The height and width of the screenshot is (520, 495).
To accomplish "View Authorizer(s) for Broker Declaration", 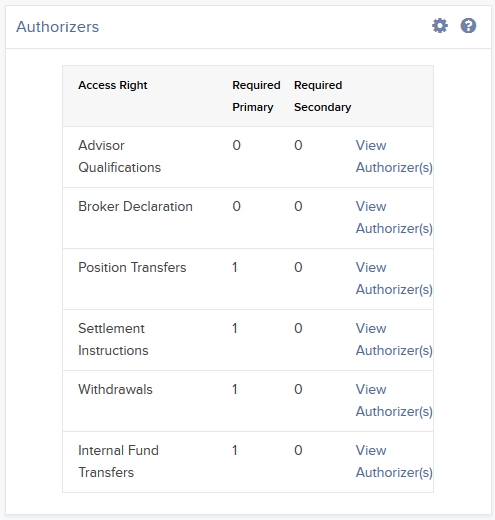I will pyautogui.click(x=394, y=217).
